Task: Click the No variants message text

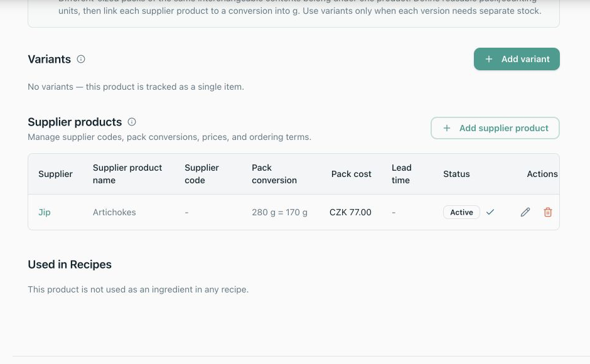Action: [136, 87]
